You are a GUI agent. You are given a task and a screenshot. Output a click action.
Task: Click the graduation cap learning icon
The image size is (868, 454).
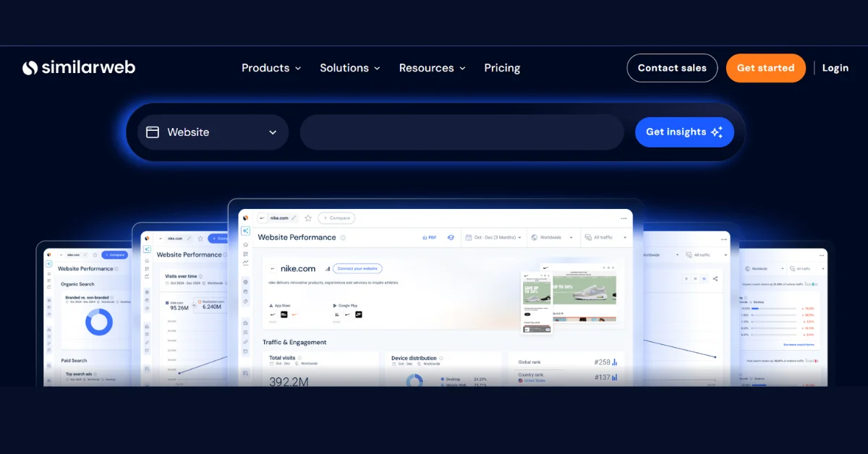point(451,237)
